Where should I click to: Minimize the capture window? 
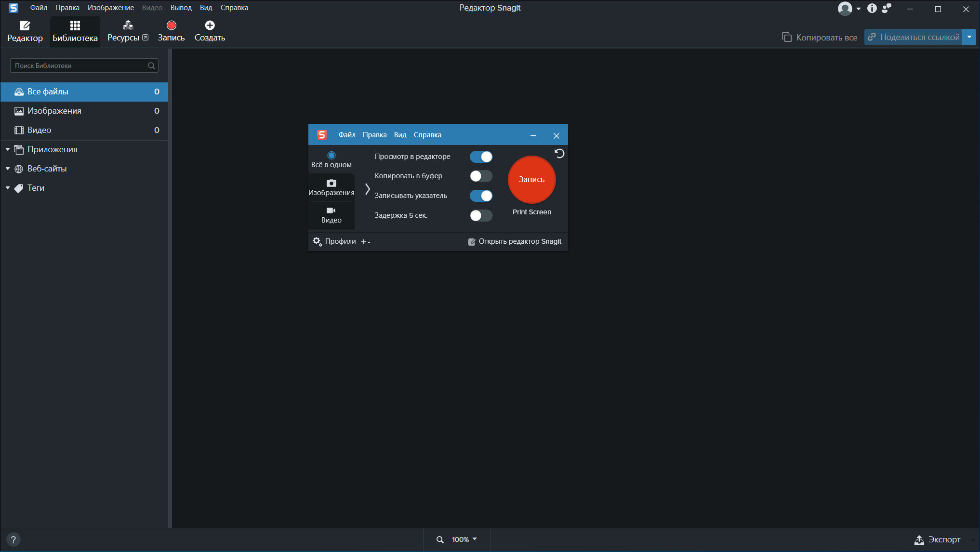533,136
